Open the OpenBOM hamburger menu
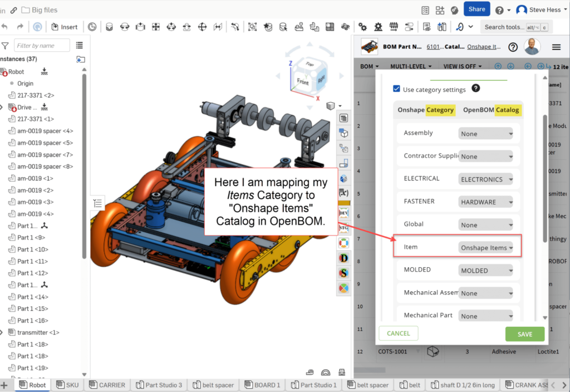 pyautogui.click(x=556, y=47)
